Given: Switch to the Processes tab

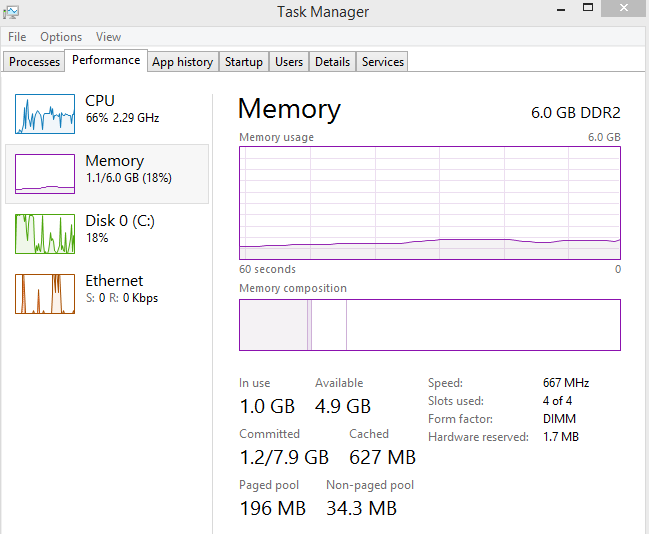Looking at the screenshot, I should point(35,62).
